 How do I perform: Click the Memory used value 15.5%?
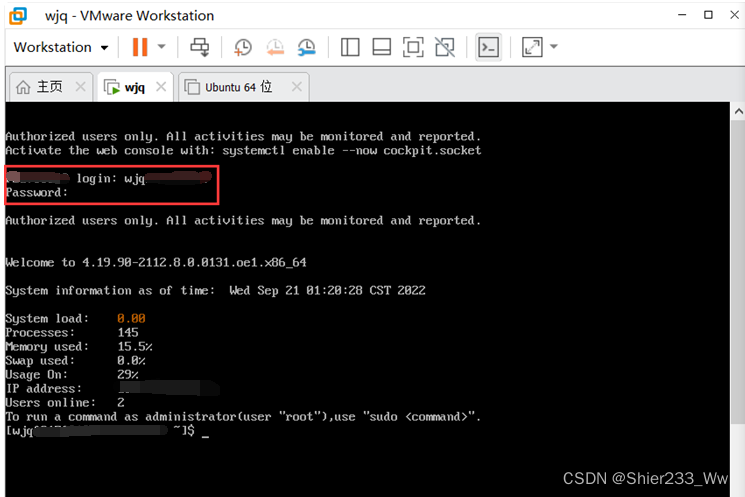[135, 346]
